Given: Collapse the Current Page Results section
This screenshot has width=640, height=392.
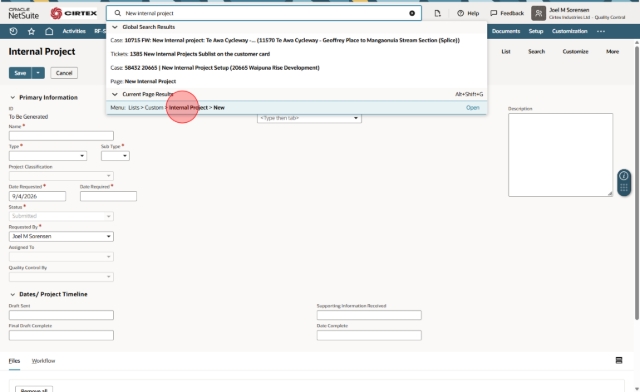Looking at the screenshot, I should [115, 94].
